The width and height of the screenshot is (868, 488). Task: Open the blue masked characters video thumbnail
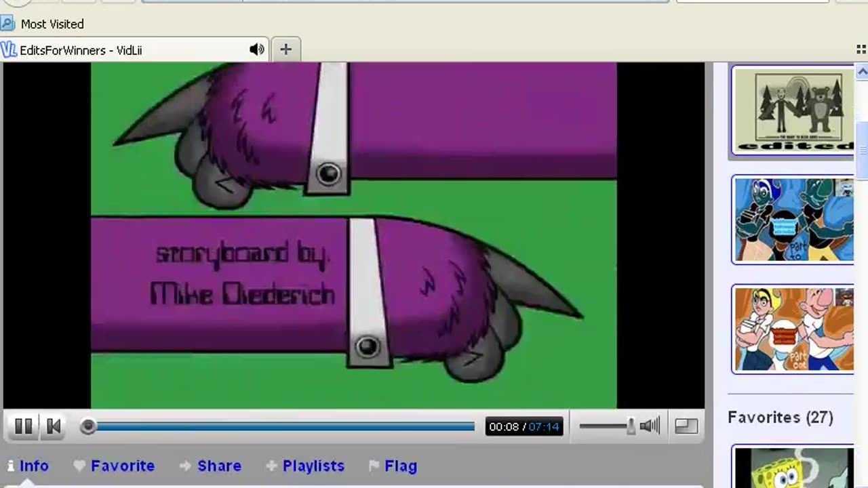click(793, 220)
